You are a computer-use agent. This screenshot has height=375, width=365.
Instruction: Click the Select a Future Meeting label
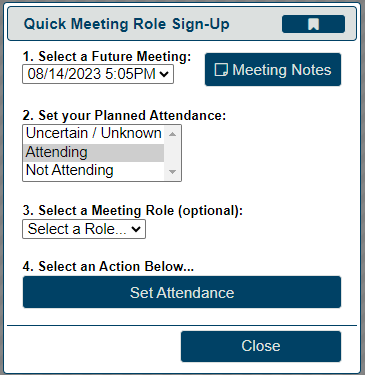pos(107,56)
